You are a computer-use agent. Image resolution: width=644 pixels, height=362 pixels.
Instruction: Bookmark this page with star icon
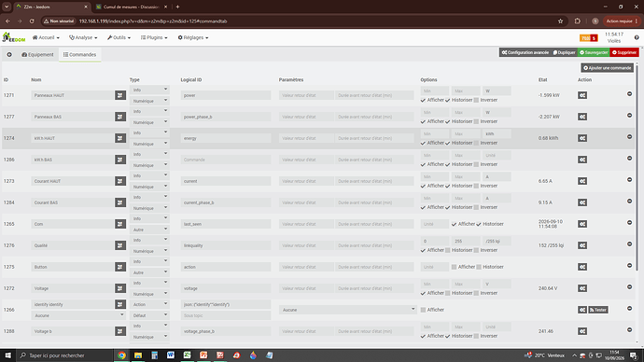(x=560, y=21)
